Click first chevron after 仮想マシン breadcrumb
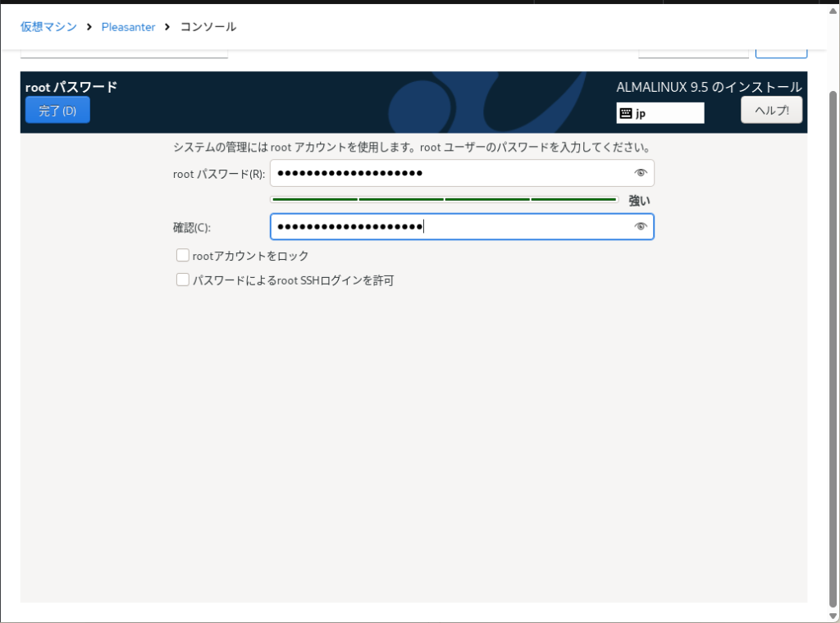The height and width of the screenshot is (623, 840). point(89,27)
